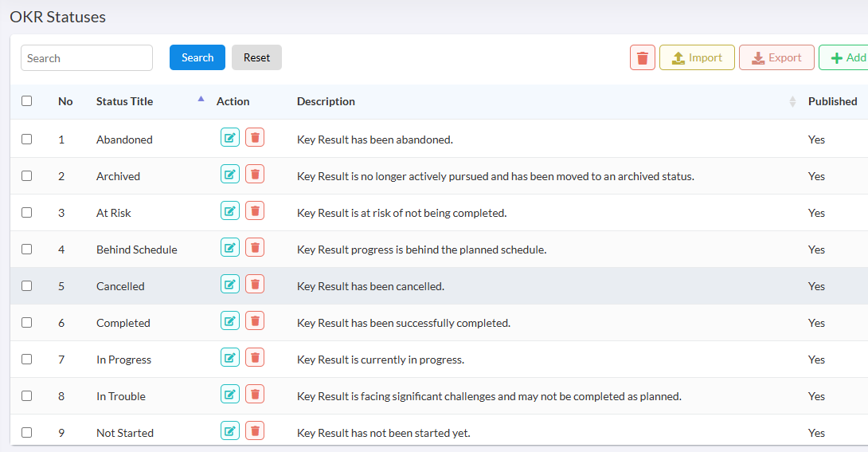Viewport: 868px width, 452px height.
Task: Delete the In Trouble status row
Action: tap(255, 394)
